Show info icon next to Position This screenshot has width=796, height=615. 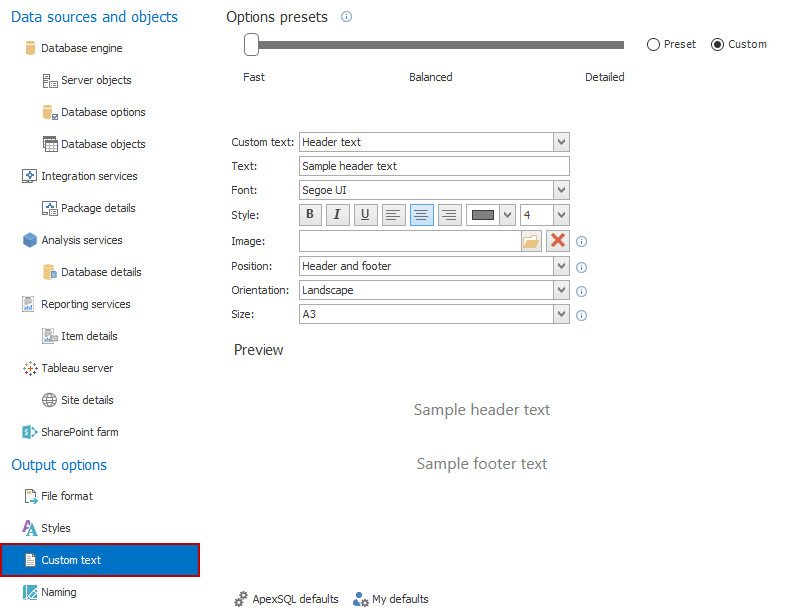[x=582, y=267]
